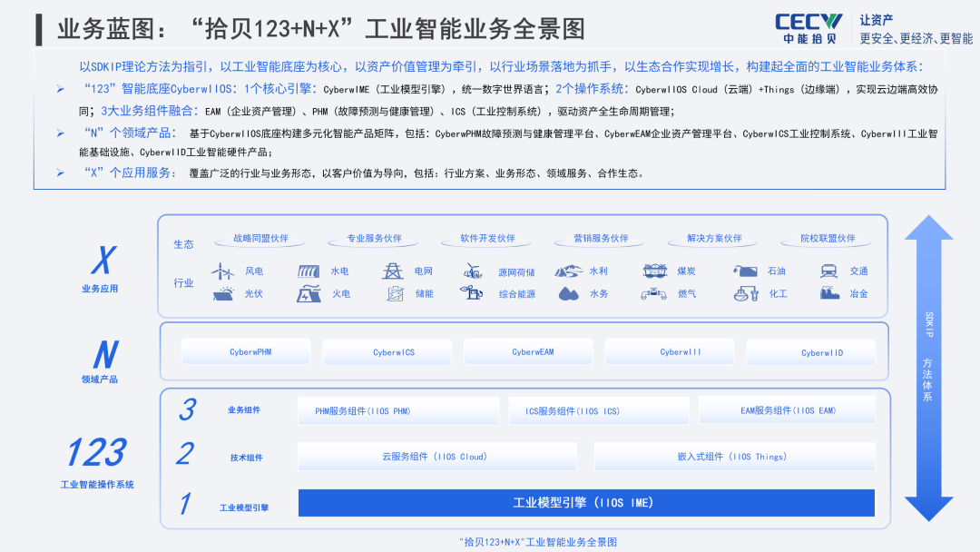Screen dimensions: 980x552
Task: Click the 行业 row label
Action: pos(183,283)
